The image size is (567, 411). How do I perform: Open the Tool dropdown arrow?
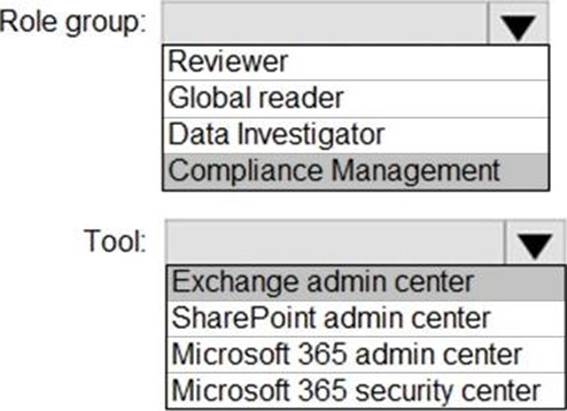click(535, 242)
